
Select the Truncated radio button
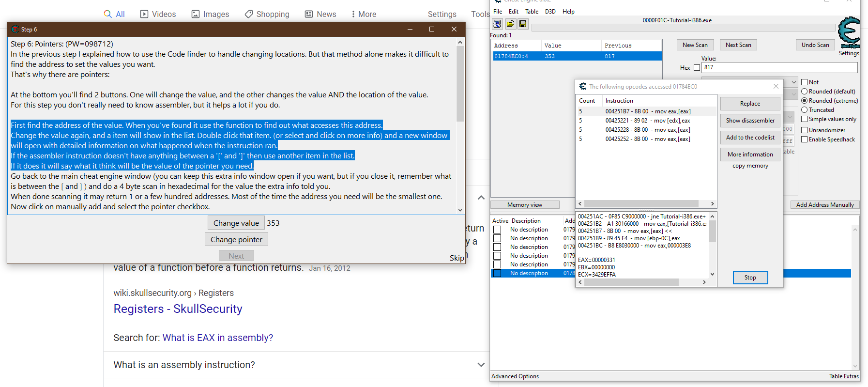[804, 110]
